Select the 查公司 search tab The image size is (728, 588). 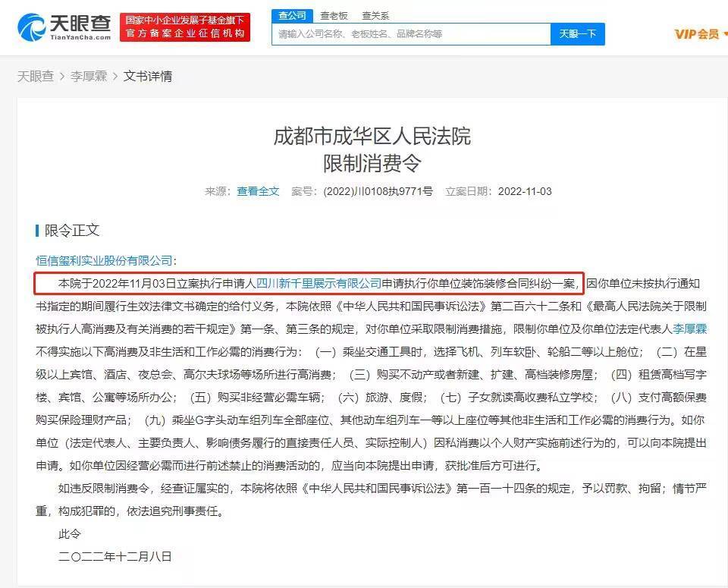(292, 15)
